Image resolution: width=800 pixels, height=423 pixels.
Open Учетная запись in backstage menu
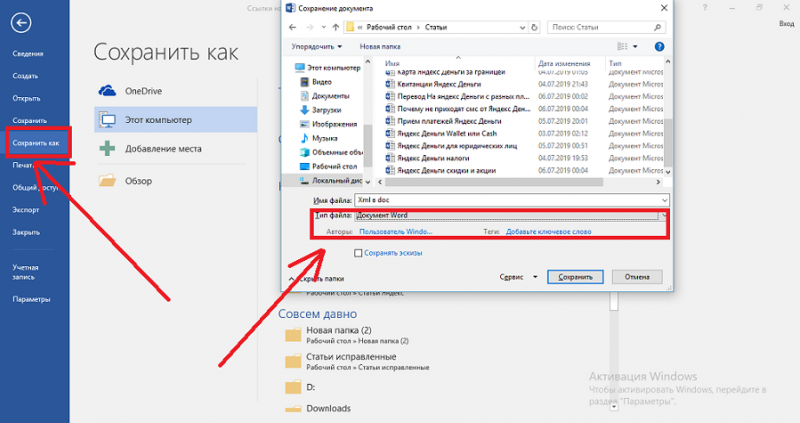click(25, 272)
